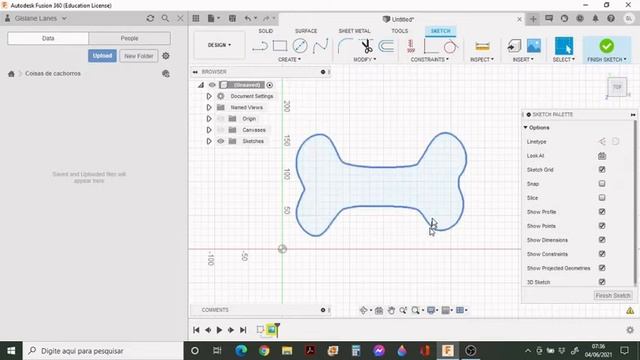Toggle Show Projected Geometries checkbox
The width and height of the screenshot is (640, 360).
coord(602,268)
